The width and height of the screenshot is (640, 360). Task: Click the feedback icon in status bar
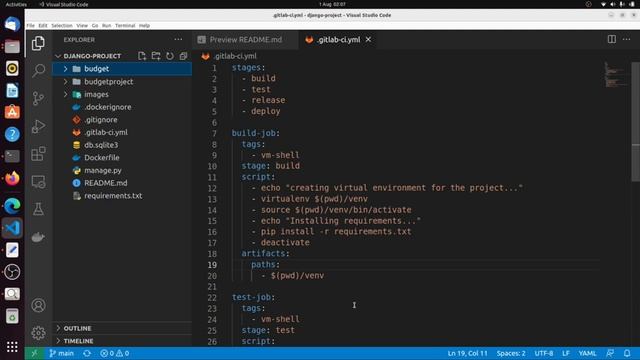tap(610, 353)
